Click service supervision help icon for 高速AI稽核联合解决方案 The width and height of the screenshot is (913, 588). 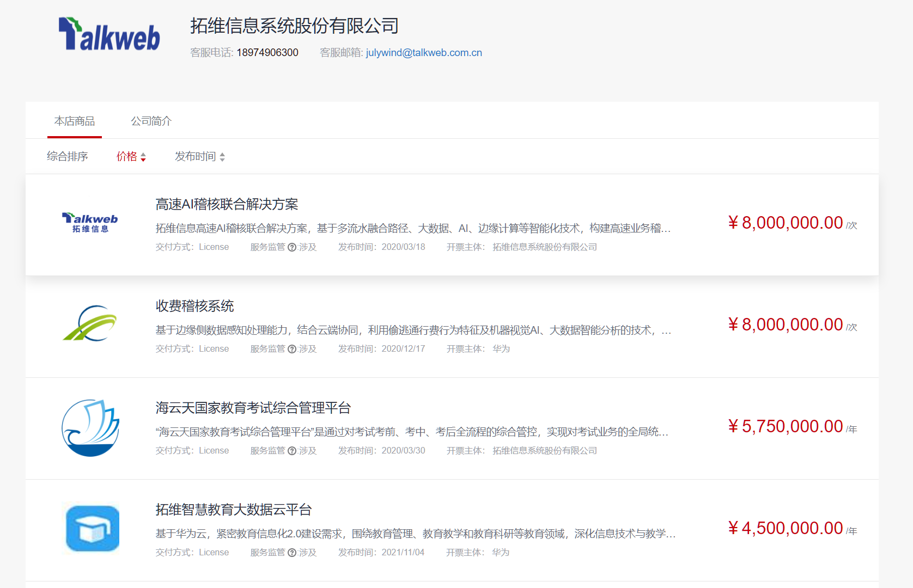tap(292, 247)
